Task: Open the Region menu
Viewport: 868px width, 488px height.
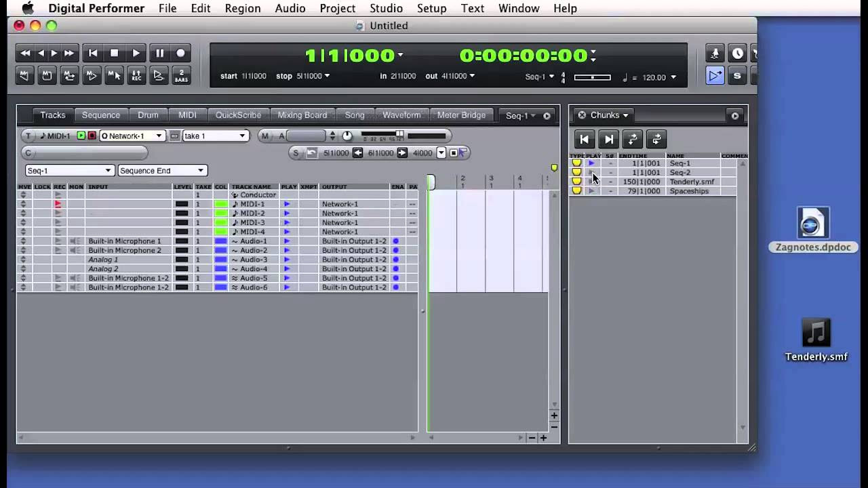Action: click(x=242, y=8)
